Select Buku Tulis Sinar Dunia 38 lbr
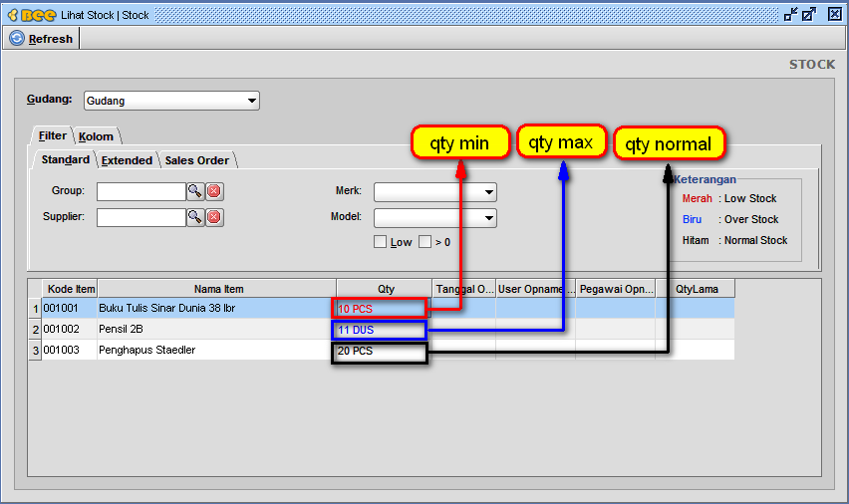Screen dimensions: 849x504 [216, 308]
